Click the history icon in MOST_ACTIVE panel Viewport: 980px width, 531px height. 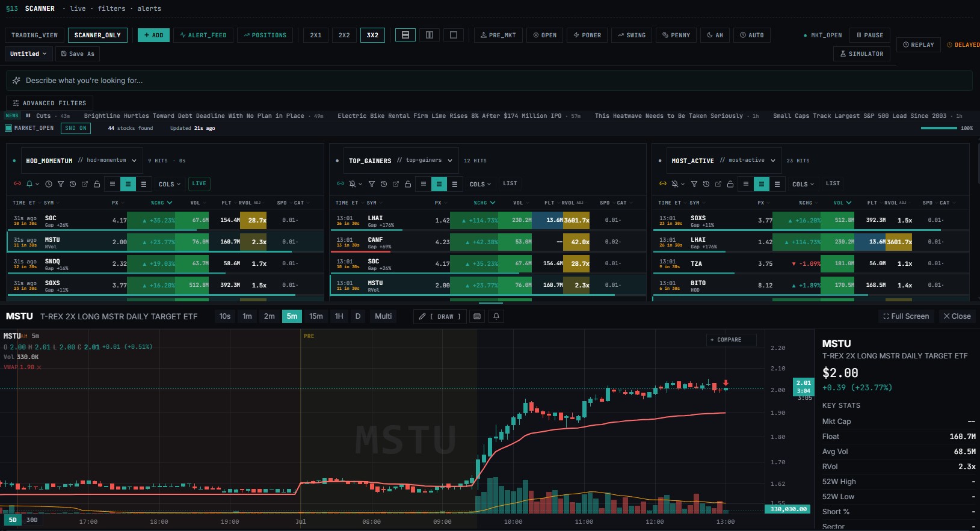click(x=706, y=184)
